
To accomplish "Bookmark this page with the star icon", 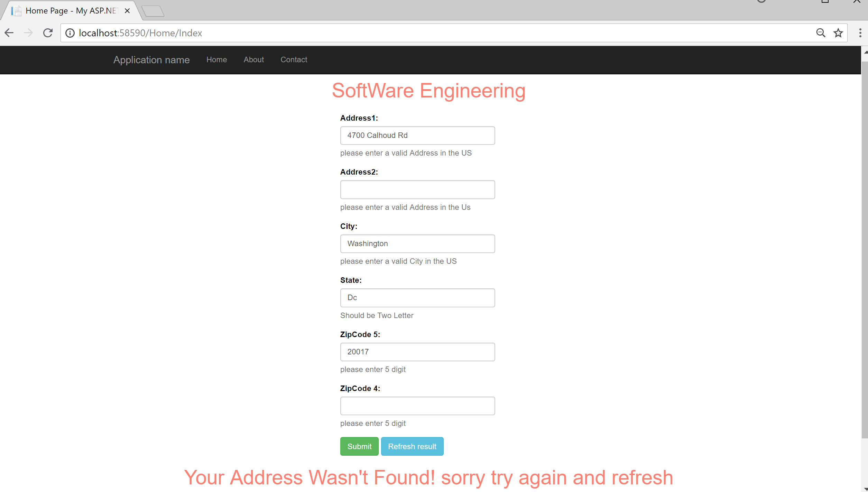I will (838, 33).
